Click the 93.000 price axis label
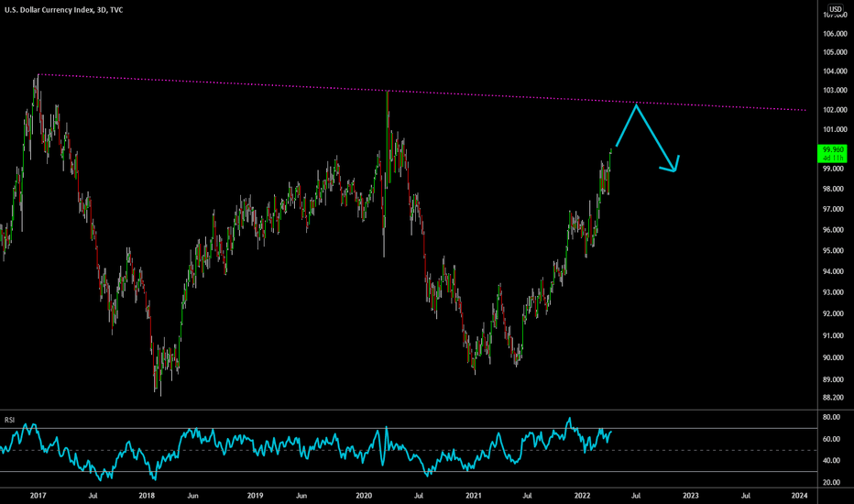 [835, 292]
